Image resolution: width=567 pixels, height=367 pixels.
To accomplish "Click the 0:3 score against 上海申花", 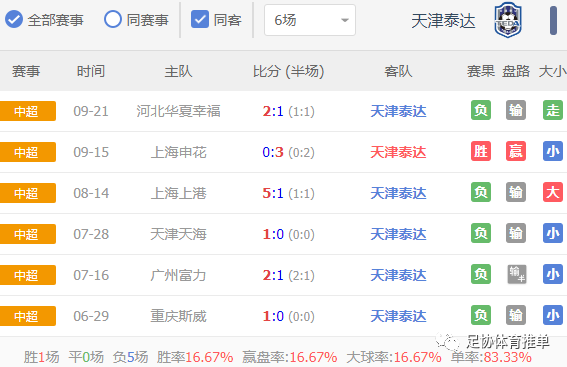I will [273, 152].
